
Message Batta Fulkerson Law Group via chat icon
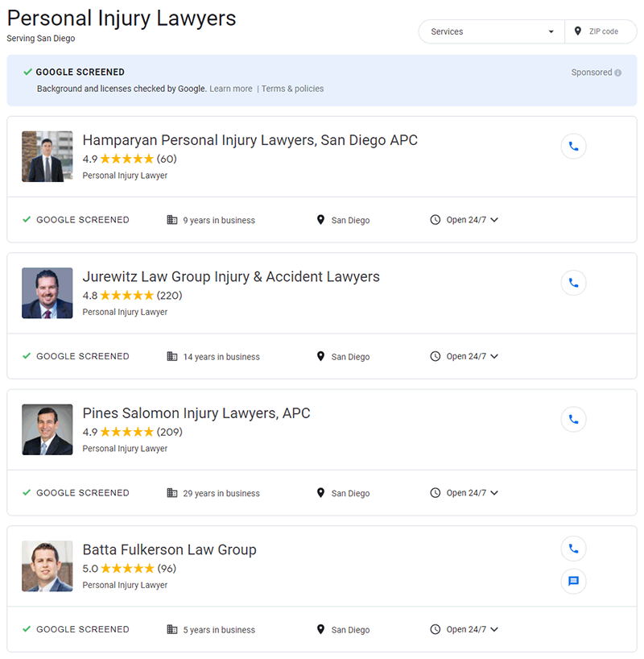pyautogui.click(x=573, y=581)
